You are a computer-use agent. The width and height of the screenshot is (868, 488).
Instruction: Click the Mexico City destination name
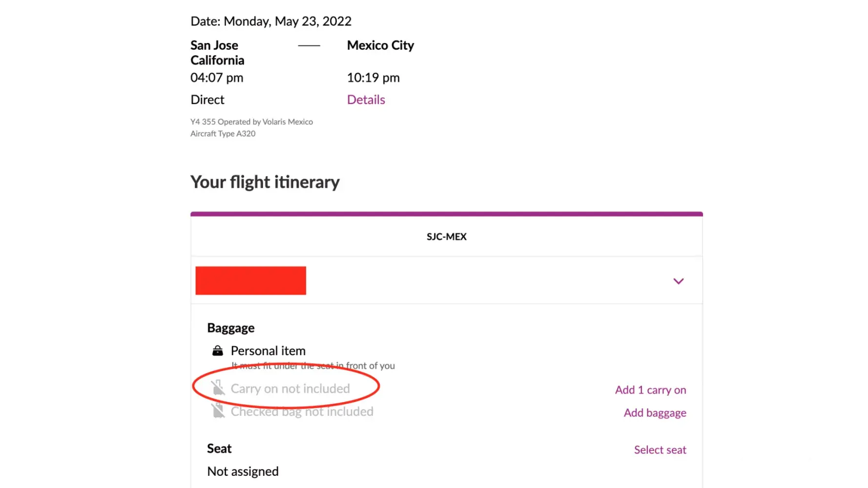pos(380,45)
